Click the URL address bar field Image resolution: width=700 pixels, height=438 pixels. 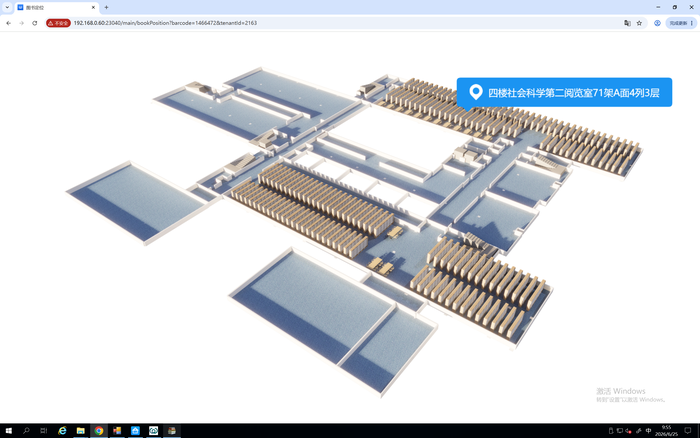(x=346, y=23)
